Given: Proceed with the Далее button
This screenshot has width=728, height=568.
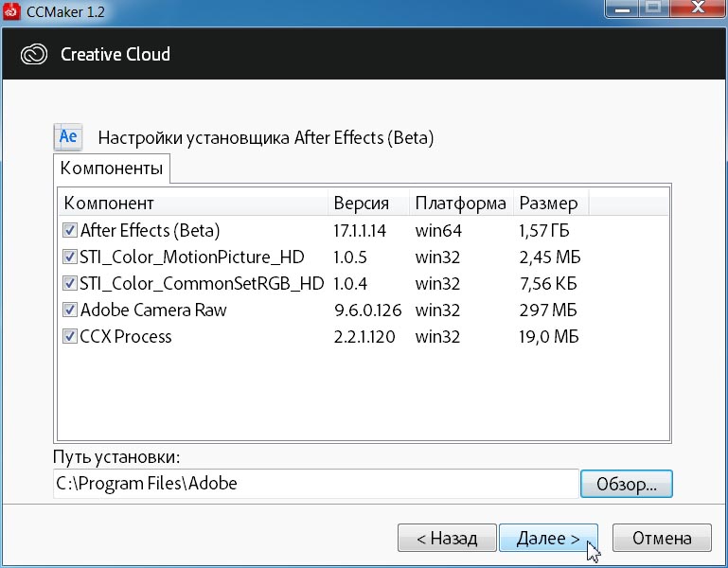Looking at the screenshot, I should pyautogui.click(x=548, y=538).
